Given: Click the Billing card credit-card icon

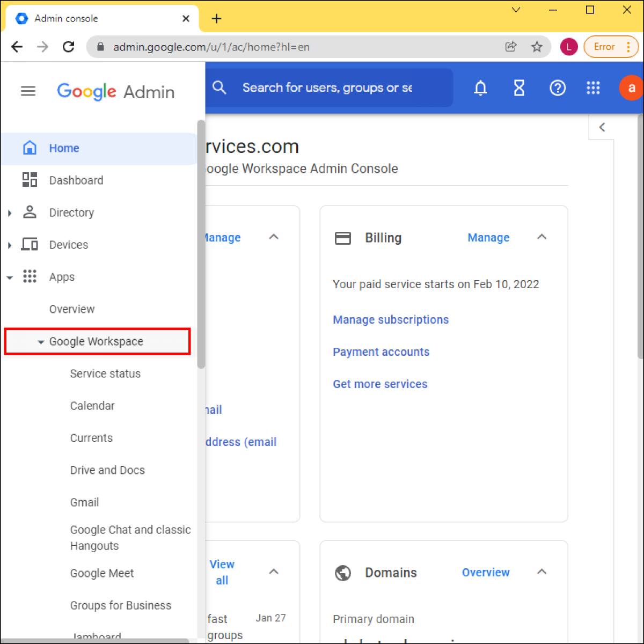Looking at the screenshot, I should click(343, 238).
